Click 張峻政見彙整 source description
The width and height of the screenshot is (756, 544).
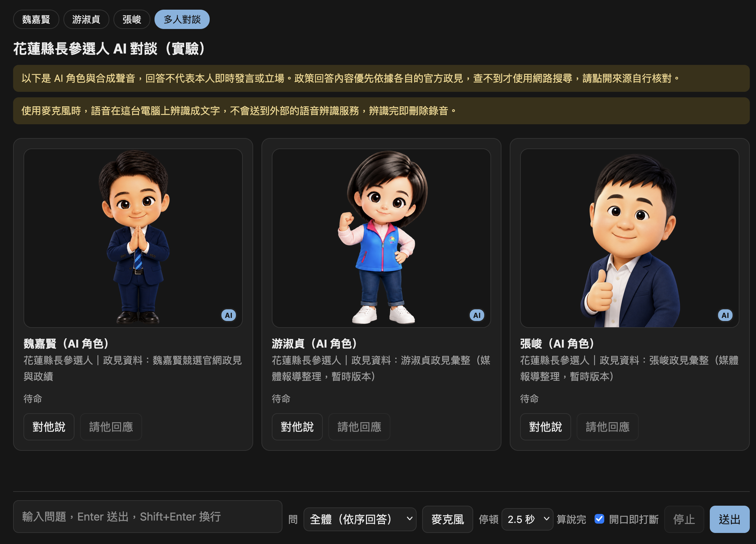pyautogui.click(x=629, y=368)
